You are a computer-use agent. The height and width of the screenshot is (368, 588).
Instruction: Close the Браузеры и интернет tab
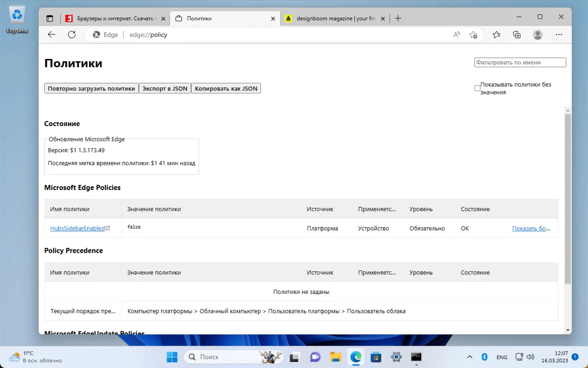(x=164, y=19)
